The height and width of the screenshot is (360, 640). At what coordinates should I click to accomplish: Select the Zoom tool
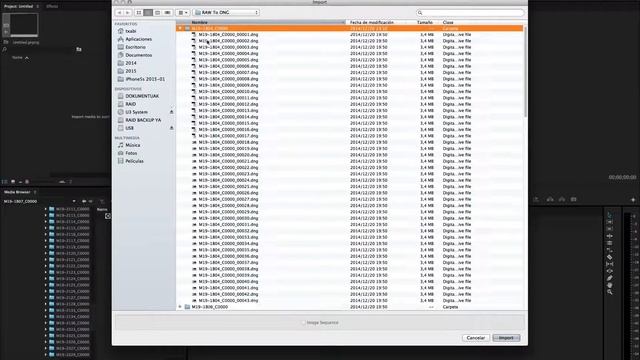point(609,292)
